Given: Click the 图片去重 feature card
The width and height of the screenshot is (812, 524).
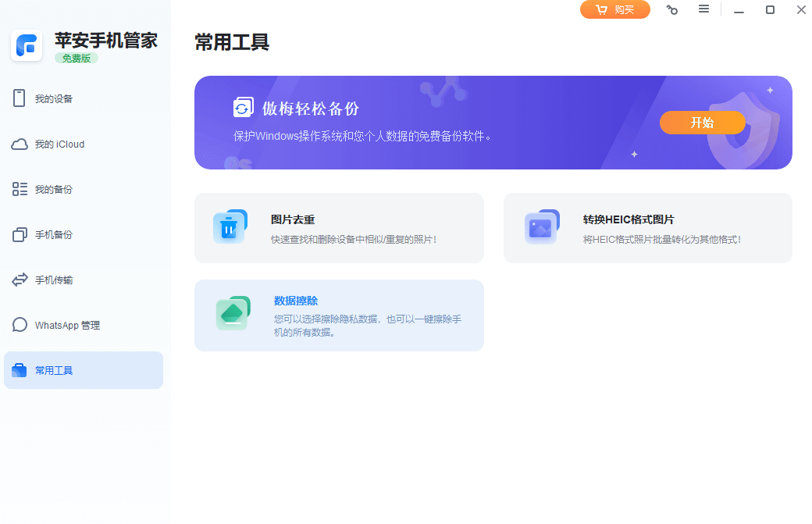Looking at the screenshot, I should pyautogui.click(x=339, y=227).
